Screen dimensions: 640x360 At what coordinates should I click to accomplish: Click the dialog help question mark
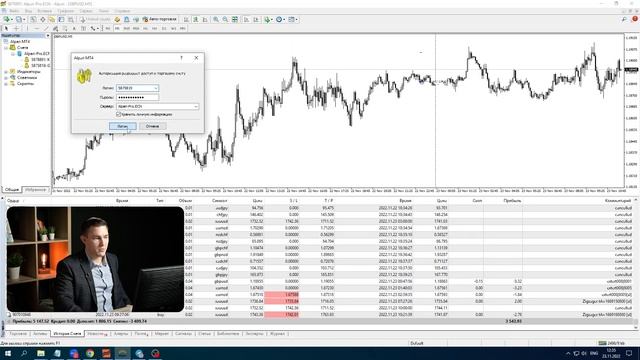pos(182,58)
